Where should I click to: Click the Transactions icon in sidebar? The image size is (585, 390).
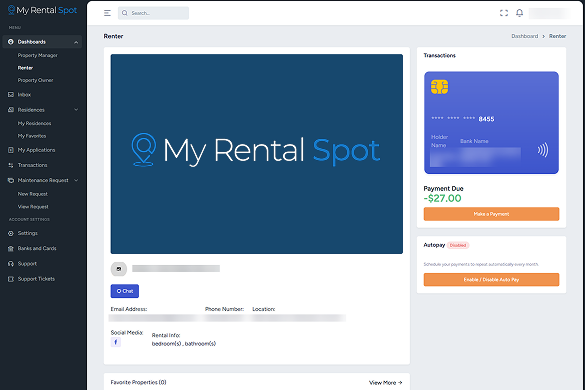11,165
